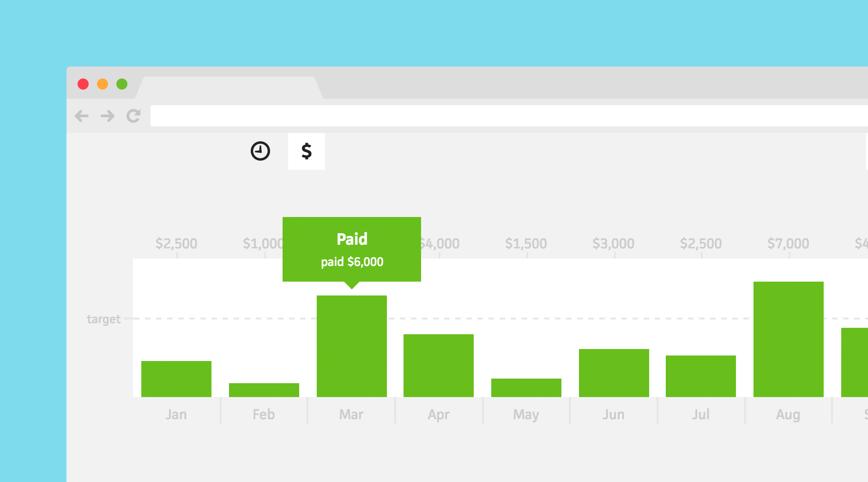Click the browser back arrow
The image size is (868, 482).
click(82, 116)
